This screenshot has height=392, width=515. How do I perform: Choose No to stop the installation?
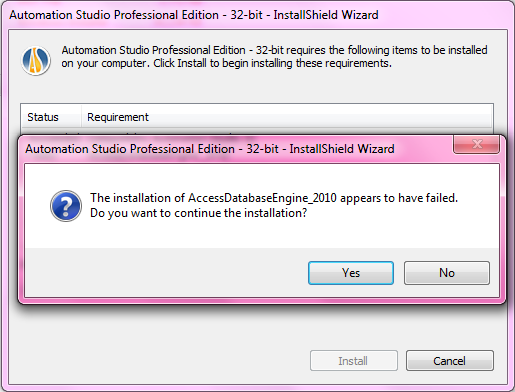[447, 273]
